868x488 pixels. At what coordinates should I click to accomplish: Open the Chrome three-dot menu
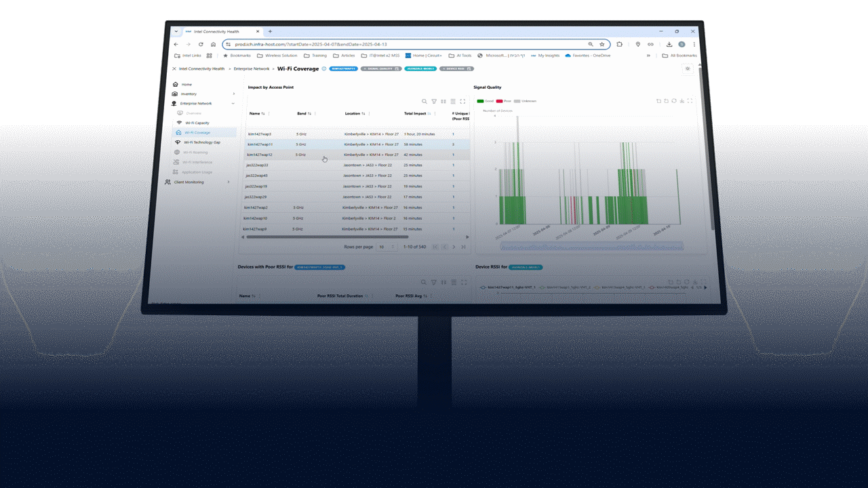click(694, 44)
